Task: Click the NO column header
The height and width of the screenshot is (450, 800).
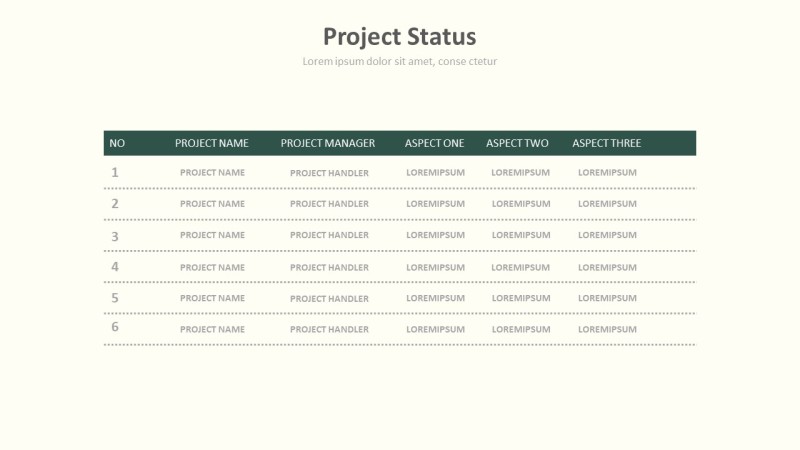Action: pos(117,143)
